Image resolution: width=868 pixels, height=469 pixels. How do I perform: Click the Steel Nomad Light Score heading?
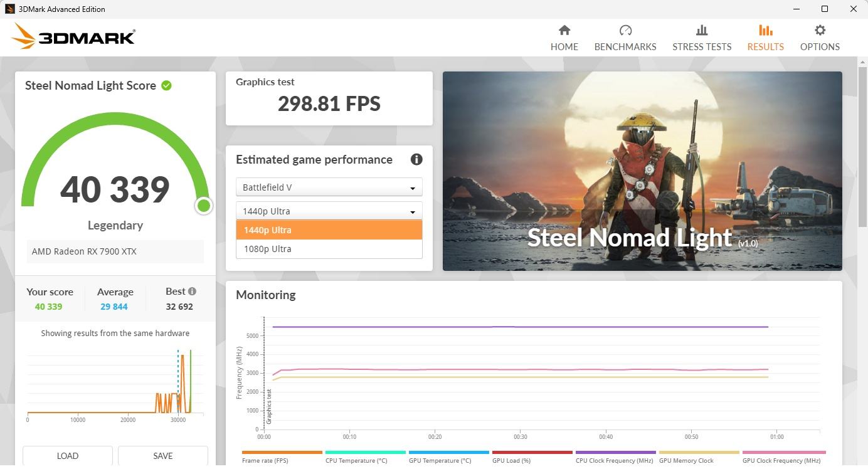pos(90,85)
